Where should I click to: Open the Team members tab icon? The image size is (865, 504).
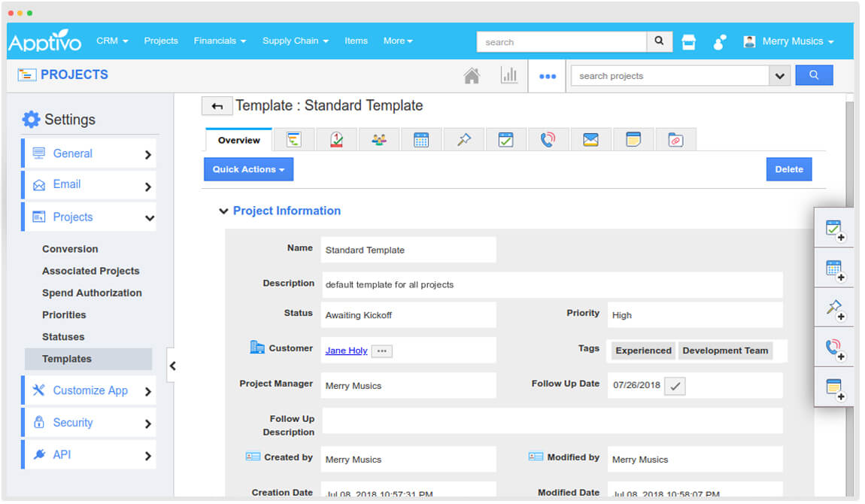(x=378, y=139)
